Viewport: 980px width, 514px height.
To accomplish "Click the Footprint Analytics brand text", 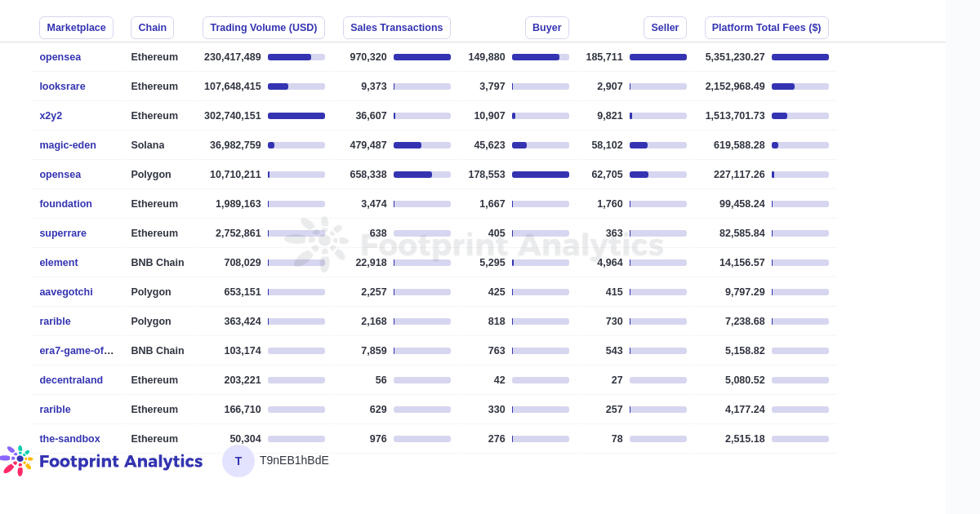I will point(121,461).
